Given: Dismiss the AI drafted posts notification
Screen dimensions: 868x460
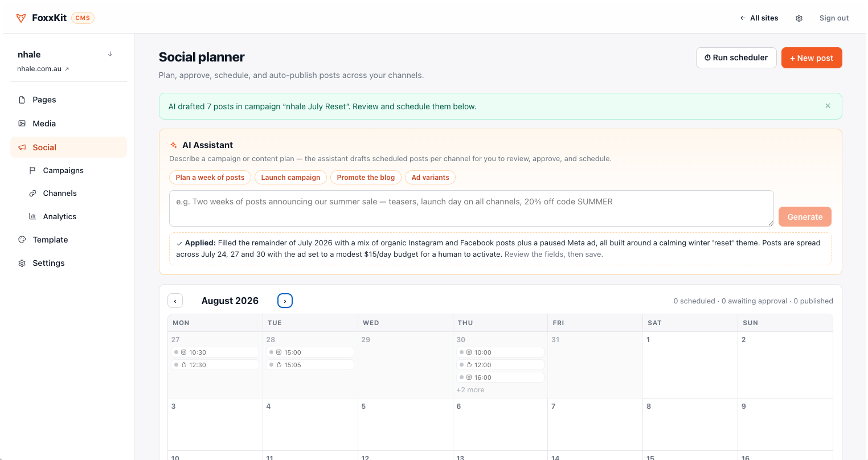Looking at the screenshot, I should (x=828, y=106).
